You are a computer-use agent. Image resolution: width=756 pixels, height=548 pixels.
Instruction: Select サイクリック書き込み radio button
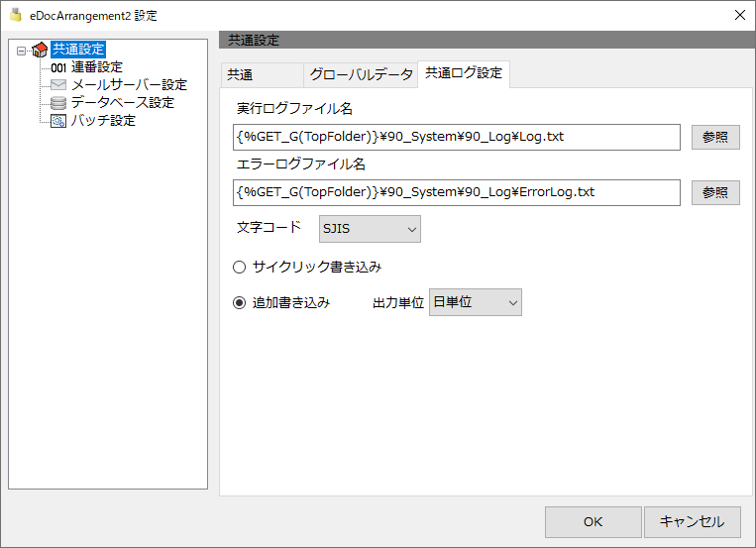coord(239,267)
